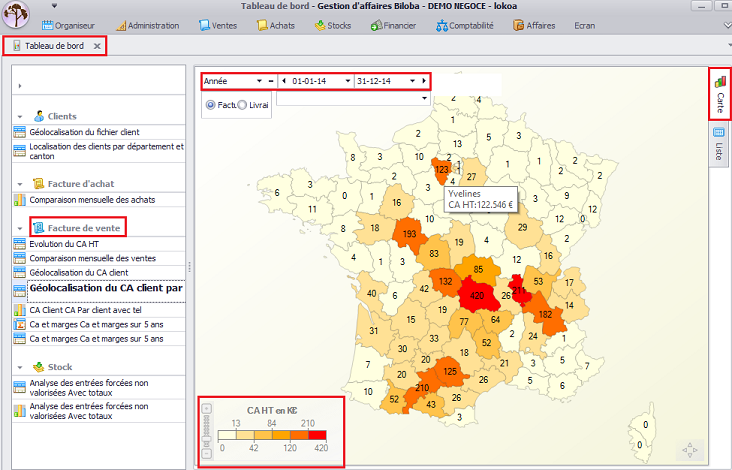This screenshot has height=470, width=732.
Task: Click the Facture d'achat section icon
Action: (x=39, y=184)
